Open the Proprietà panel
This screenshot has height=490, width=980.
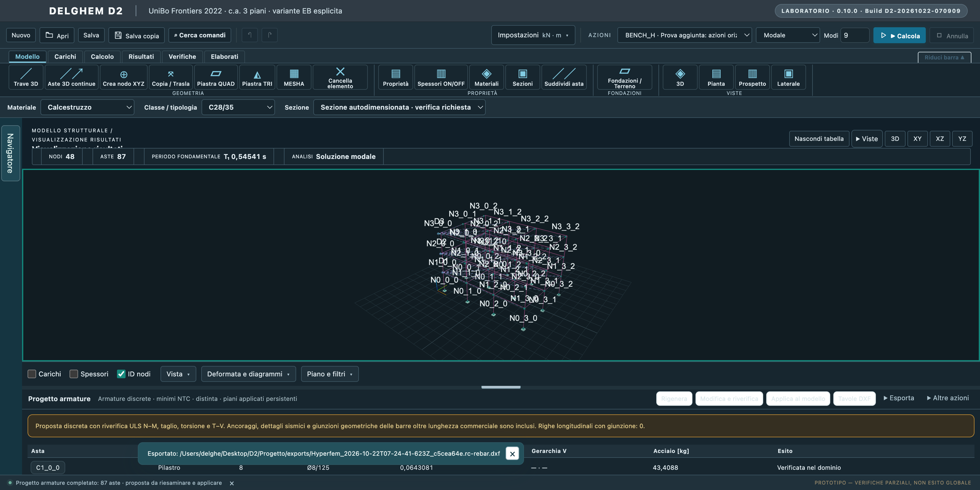point(396,77)
